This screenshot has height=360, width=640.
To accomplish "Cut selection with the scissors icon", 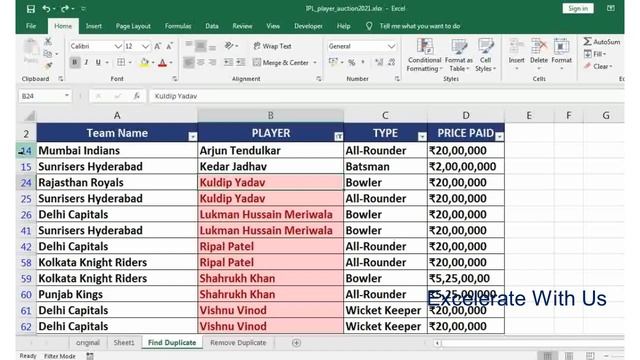I will (48, 41).
